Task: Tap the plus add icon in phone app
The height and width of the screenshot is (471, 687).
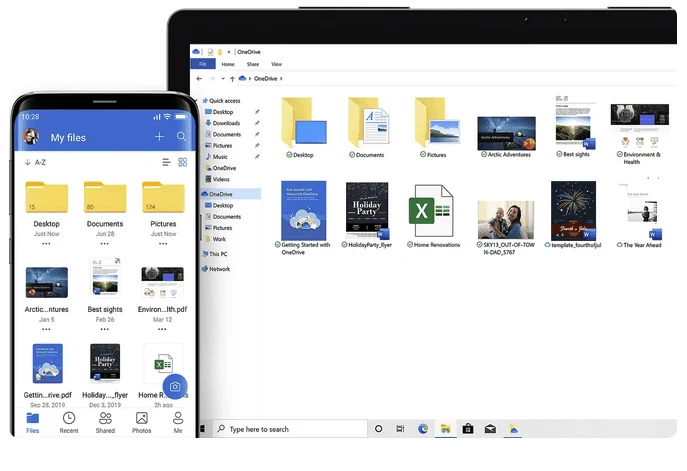Action: click(x=159, y=137)
